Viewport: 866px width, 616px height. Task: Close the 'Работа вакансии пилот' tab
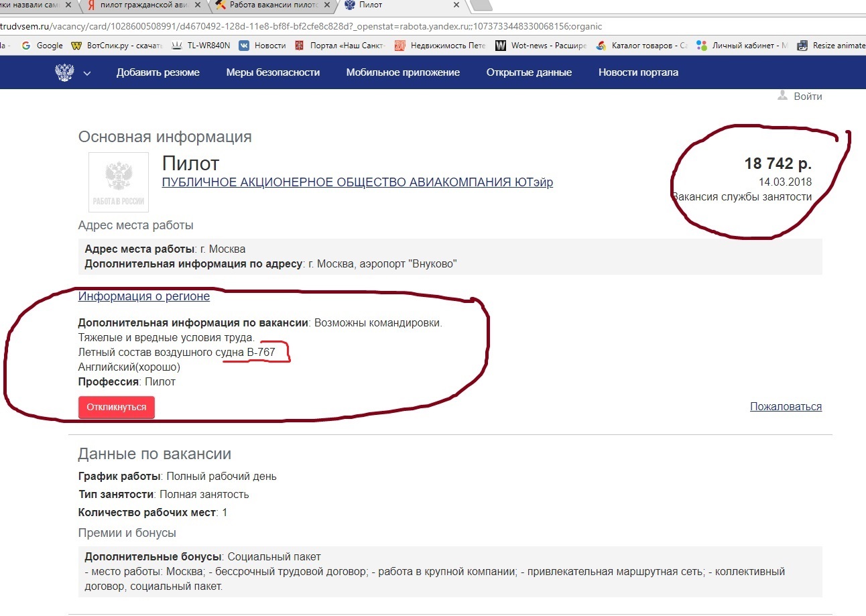pyautogui.click(x=326, y=5)
